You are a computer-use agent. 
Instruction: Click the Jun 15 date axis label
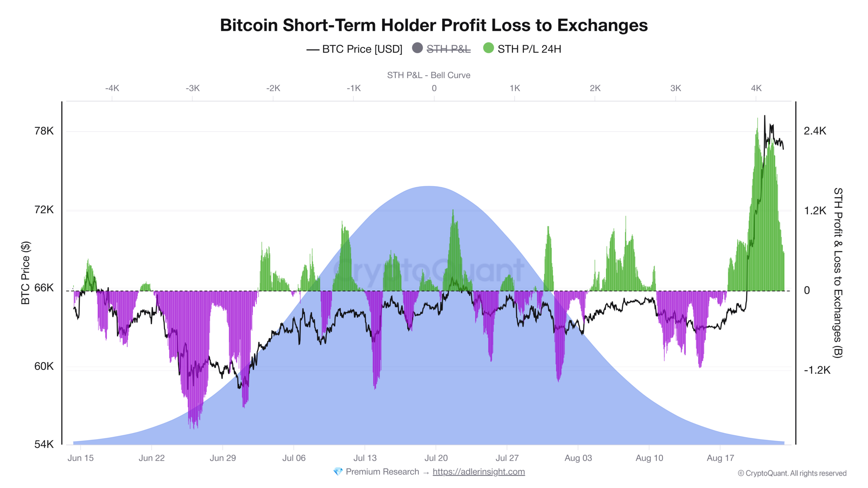tap(80, 458)
